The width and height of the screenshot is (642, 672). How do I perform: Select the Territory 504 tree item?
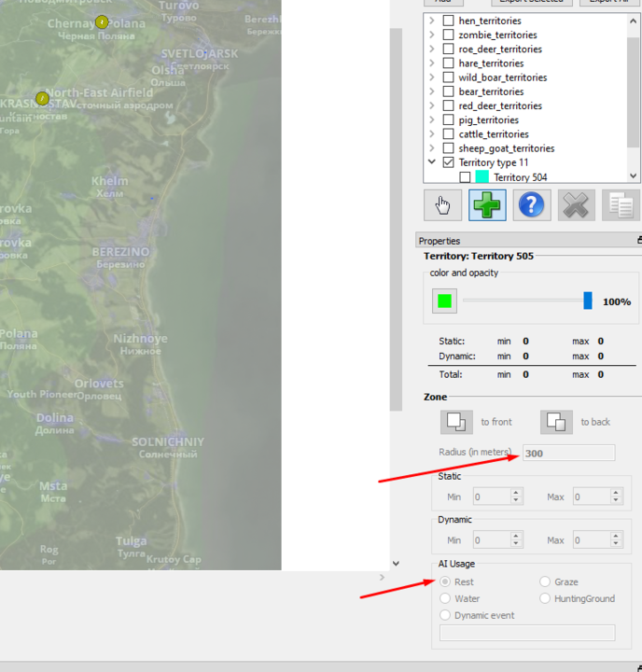coord(521,177)
